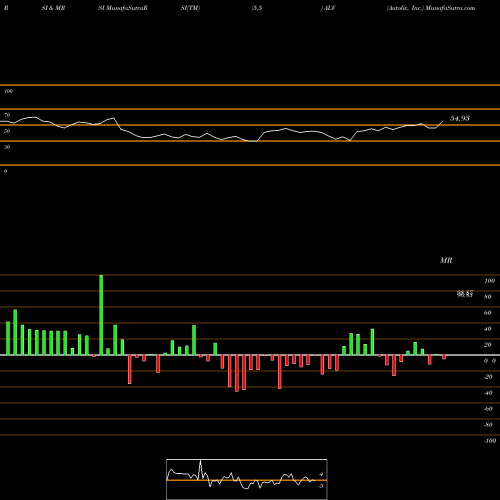Click the "SI & MR" header text
500x500 pixels.
(x=53, y=8)
